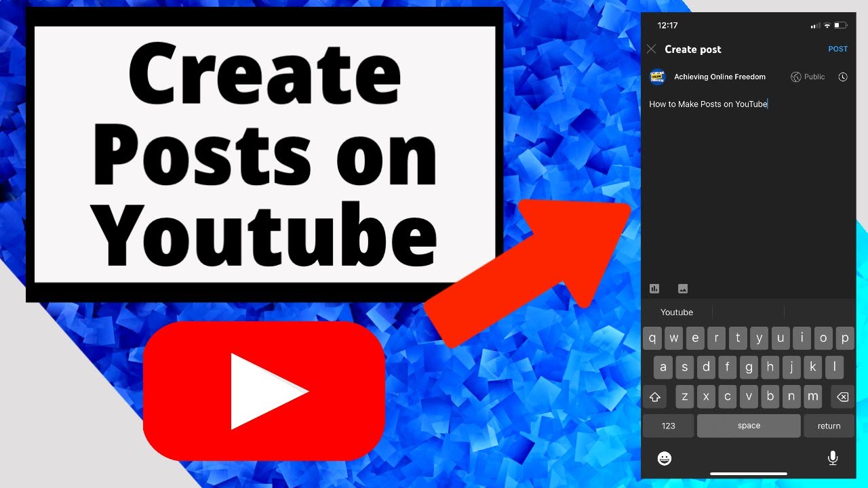This screenshot has height=488, width=868.
Task: Open the Achieving Online Freedom channel avatar
Action: 658,77
